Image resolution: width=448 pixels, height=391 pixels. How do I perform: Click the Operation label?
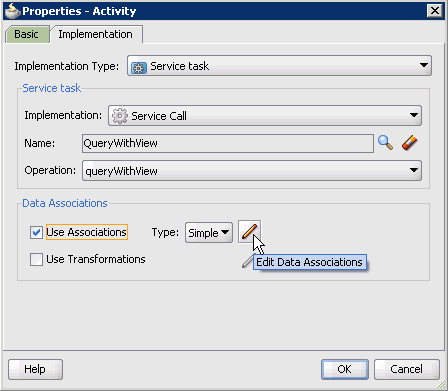tap(50, 170)
